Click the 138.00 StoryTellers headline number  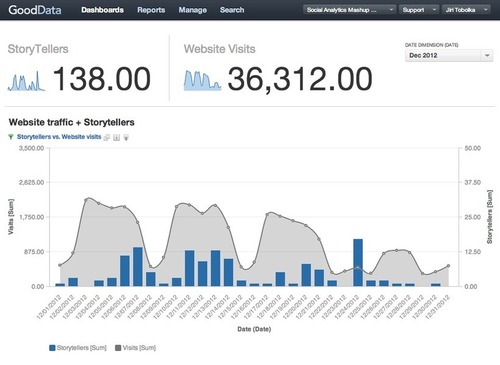(102, 79)
